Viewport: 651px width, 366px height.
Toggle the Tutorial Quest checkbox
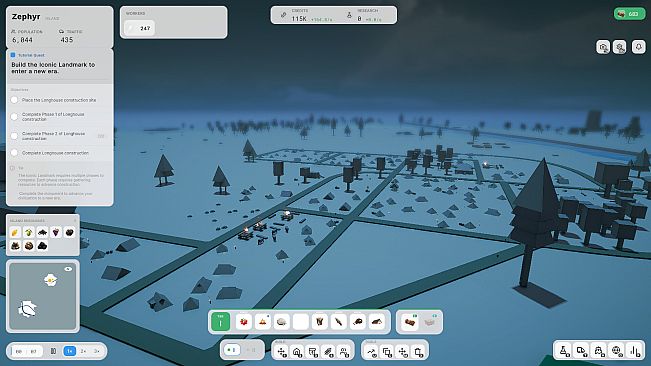point(13,55)
